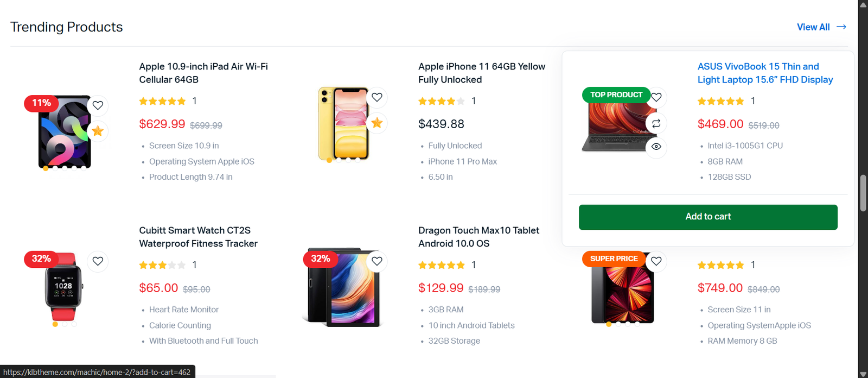Select first orange carousel dot under yellow iPhone
Image resolution: width=868 pixels, height=378 pixels.
pyautogui.click(x=329, y=160)
